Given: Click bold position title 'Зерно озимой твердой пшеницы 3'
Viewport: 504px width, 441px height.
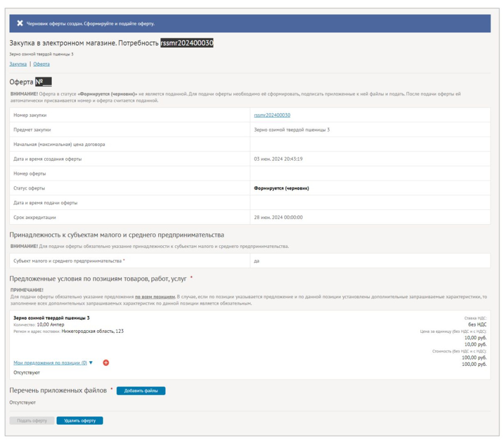Looking at the screenshot, I should (51, 318).
